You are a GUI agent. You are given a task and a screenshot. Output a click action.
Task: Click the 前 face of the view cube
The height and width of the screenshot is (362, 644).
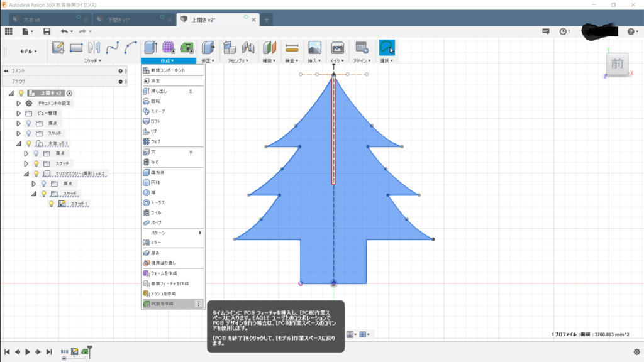tap(617, 63)
